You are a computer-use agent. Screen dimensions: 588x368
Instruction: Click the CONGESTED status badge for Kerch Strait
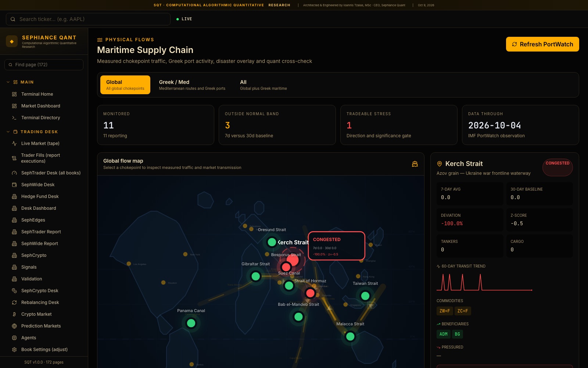557,167
